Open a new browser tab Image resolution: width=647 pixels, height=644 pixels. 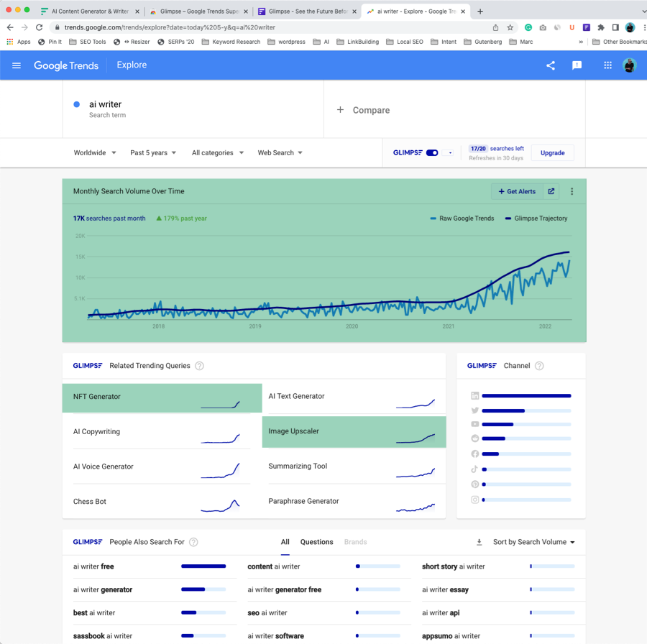pyautogui.click(x=480, y=11)
